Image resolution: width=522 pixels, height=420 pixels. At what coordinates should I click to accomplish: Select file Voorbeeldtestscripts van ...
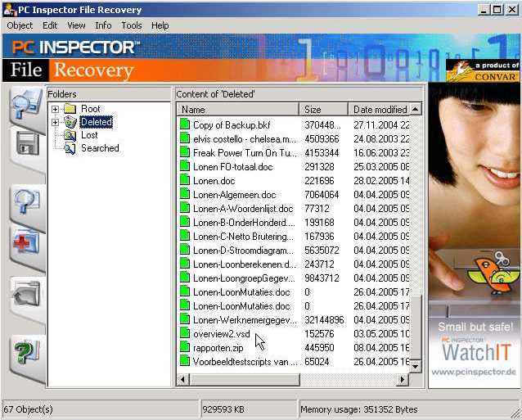click(x=245, y=362)
